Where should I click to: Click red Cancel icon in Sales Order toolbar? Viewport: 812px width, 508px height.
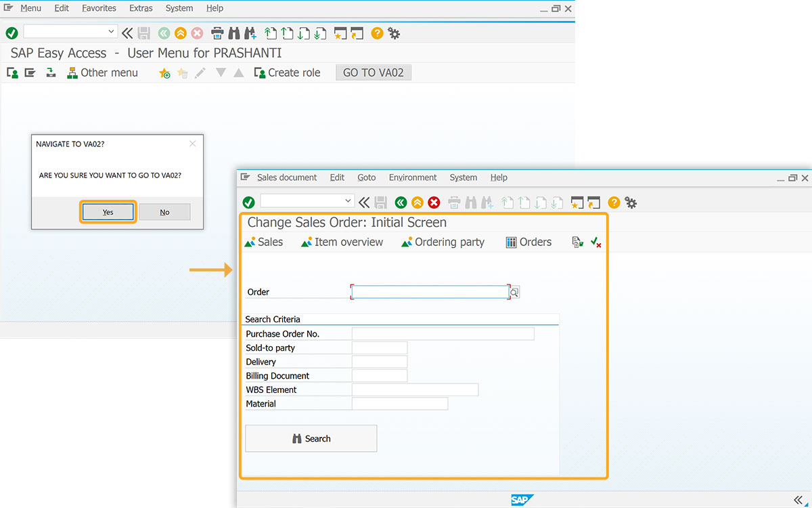434,202
